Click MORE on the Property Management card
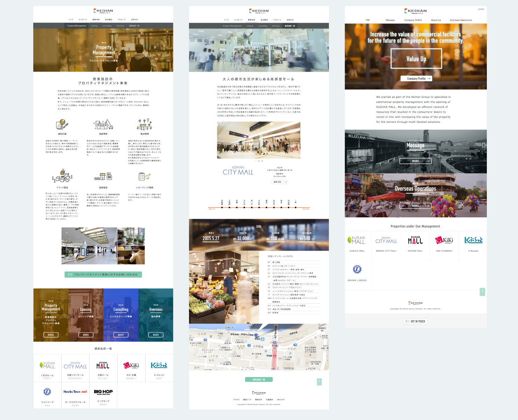Image resolution: width=518 pixels, height=420 pixels. (51, 335)
